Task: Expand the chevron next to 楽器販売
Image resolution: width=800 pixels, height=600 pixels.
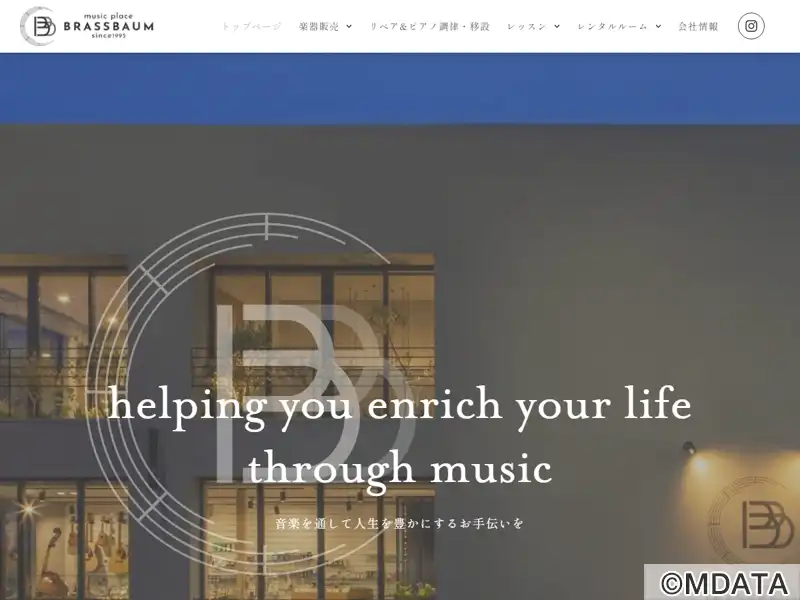Action: click(x=349, y=27)
